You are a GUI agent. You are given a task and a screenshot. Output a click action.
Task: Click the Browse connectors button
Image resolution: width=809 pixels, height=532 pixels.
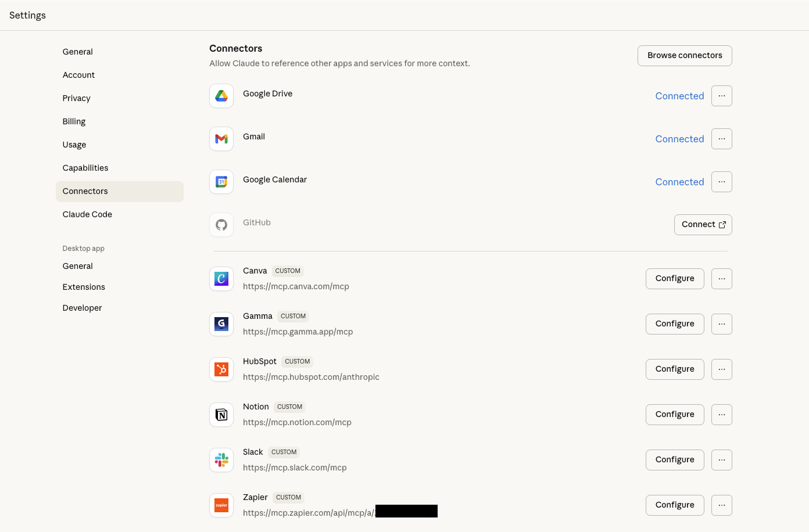click(685, 55)
